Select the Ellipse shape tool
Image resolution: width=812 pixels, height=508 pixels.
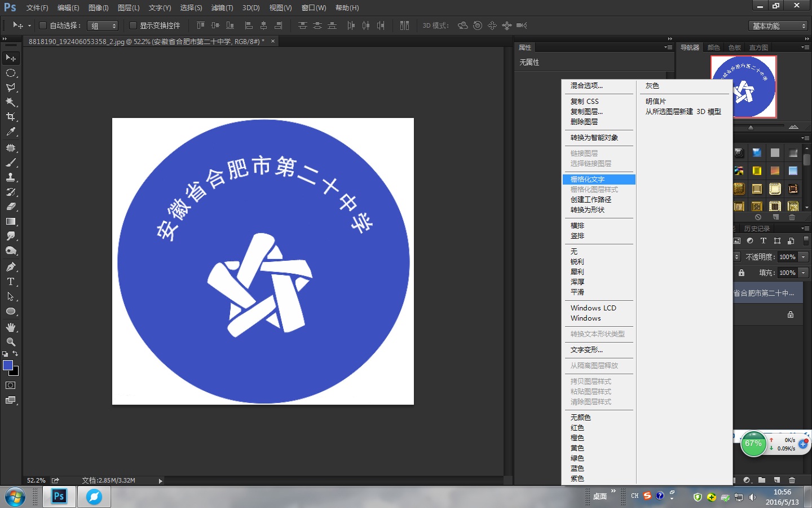[x=11, y=311]
